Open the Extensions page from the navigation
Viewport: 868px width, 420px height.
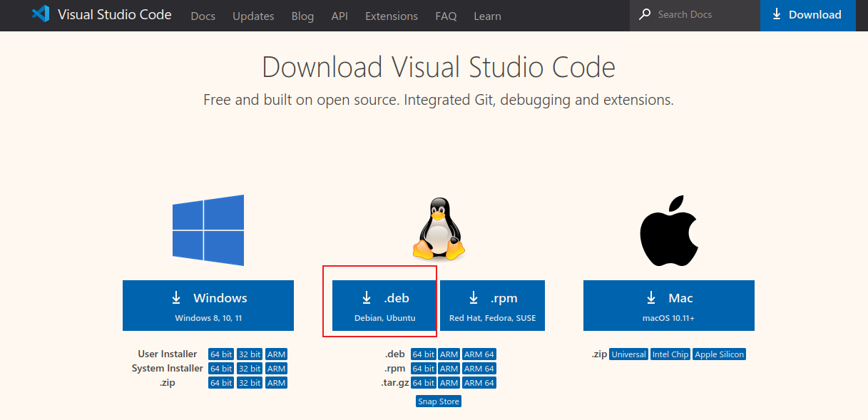pos(391,16)
